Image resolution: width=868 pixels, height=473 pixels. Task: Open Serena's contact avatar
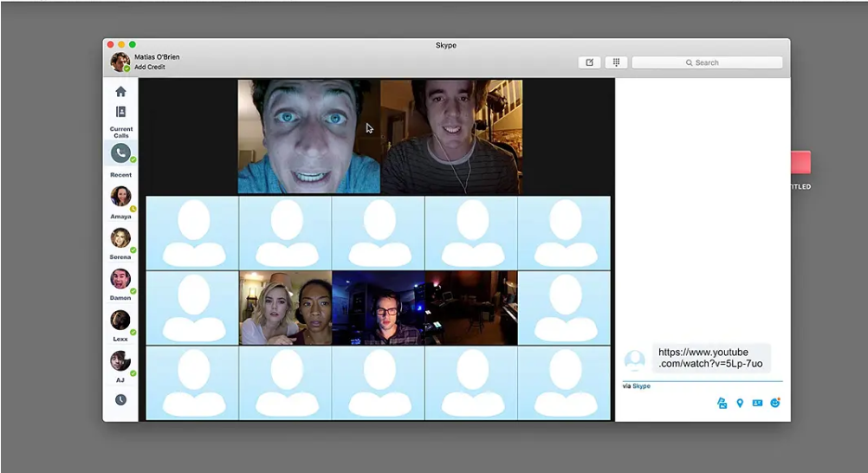120,237
